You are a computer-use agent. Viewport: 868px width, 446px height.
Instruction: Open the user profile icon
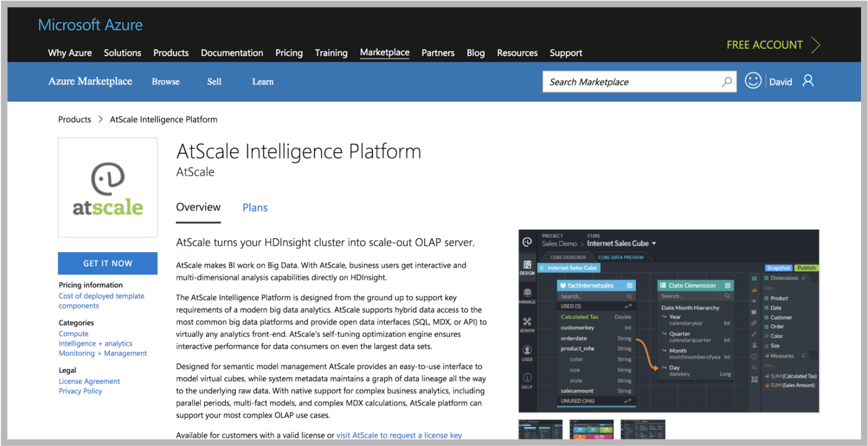coord(808,81)
